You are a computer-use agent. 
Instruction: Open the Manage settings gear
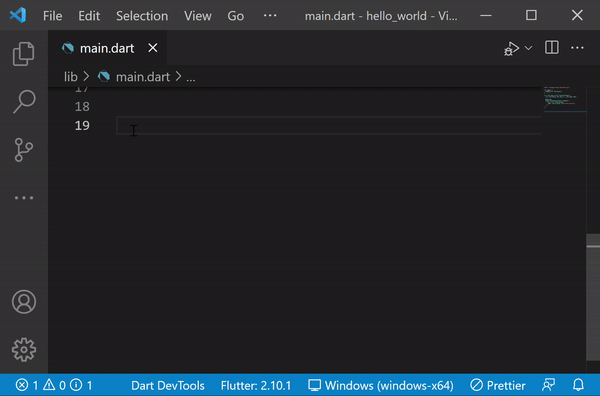click(x=24, y=350)
